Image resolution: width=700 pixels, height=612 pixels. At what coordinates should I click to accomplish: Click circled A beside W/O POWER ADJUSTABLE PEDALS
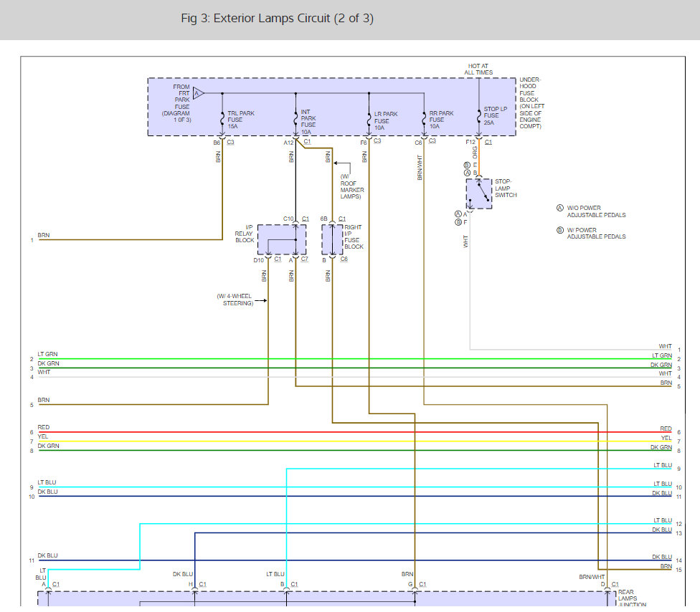[560, 208]
